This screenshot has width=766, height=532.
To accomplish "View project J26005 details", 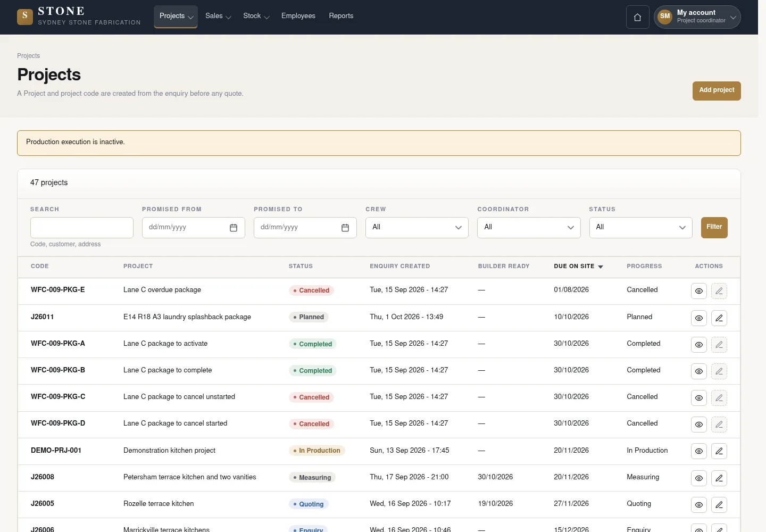I will [x=699, y=505].
